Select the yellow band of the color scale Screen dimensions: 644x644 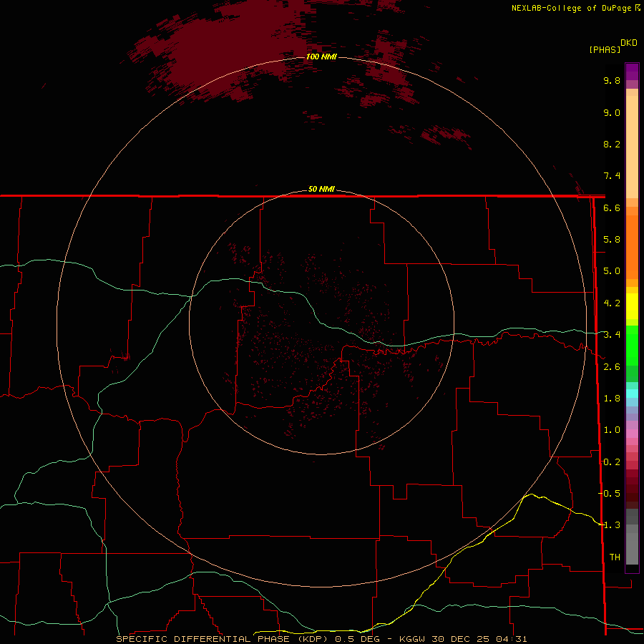click(632, 306)
